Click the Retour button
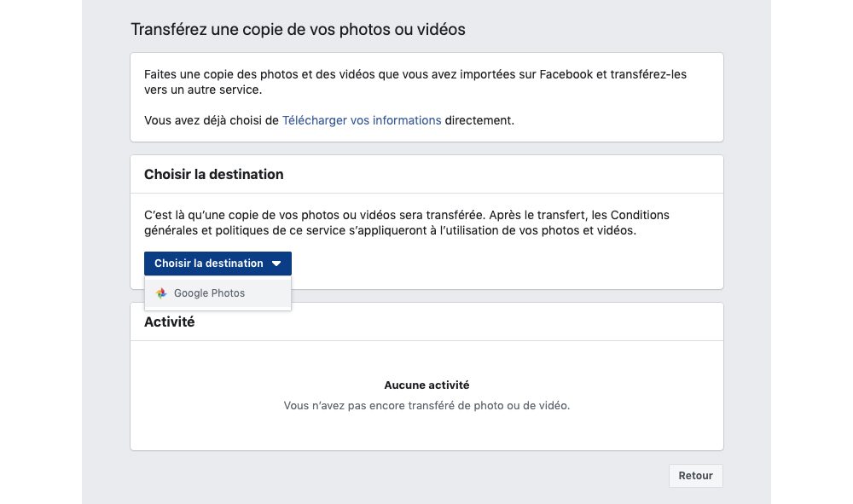 tap(696, 476)
